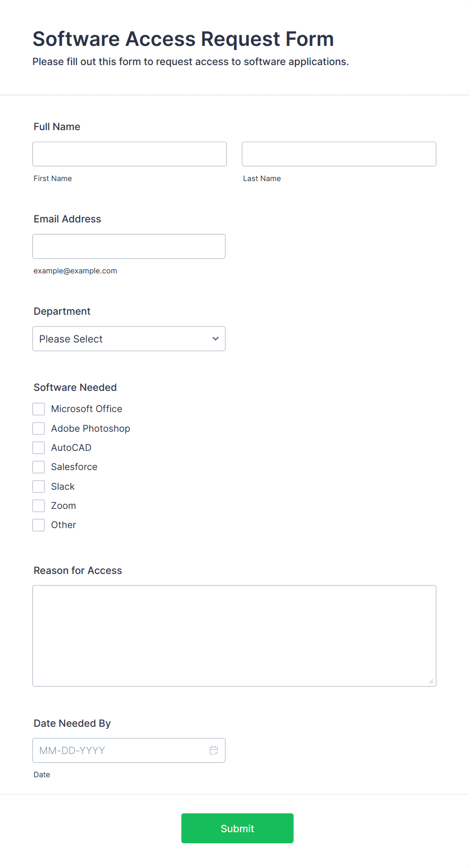
Task: Click the Microsoft Office label text
Action: click(87, 409)
